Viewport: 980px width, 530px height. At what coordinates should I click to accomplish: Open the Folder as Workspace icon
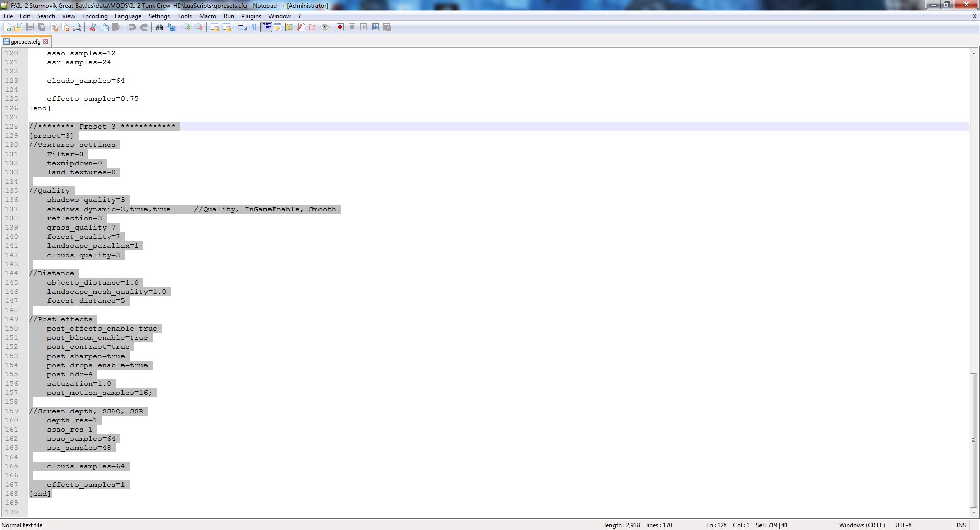pos(313,27)
